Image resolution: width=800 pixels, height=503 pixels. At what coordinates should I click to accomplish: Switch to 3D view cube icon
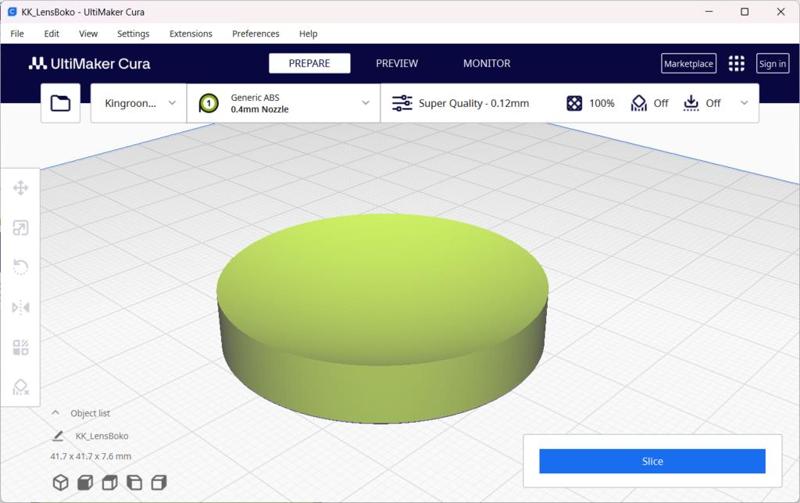tap(61, 482)
